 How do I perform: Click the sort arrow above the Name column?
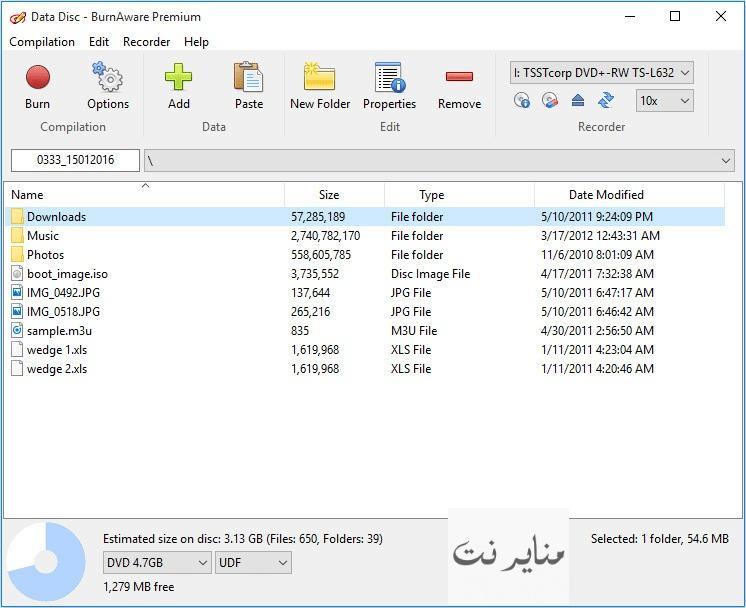[x=146, y=186]
